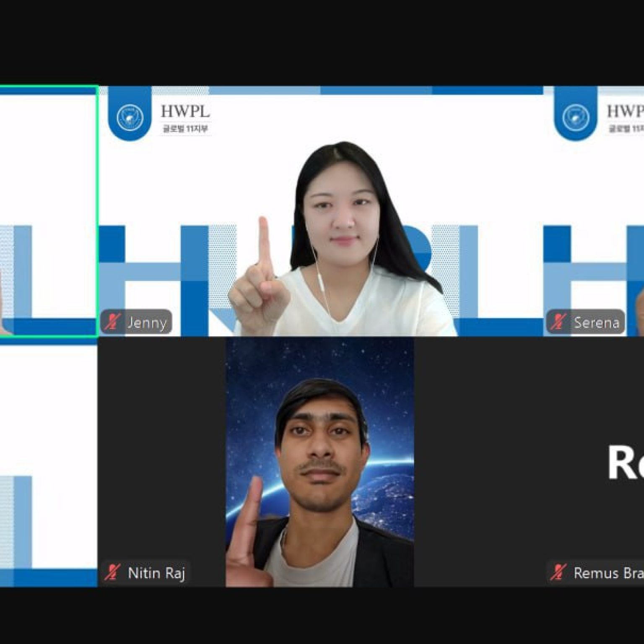Select the Jenny name label

coord(147,322)
